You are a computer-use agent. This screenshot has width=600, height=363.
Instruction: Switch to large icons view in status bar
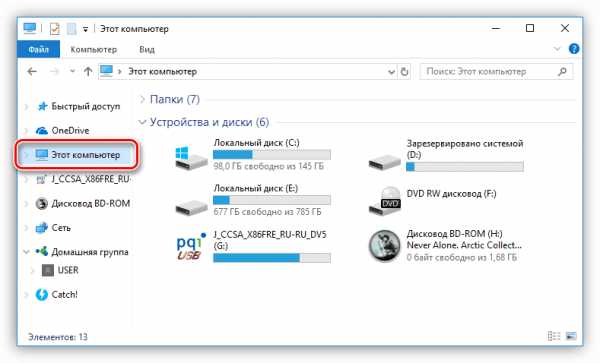click(x=571, y=336)
